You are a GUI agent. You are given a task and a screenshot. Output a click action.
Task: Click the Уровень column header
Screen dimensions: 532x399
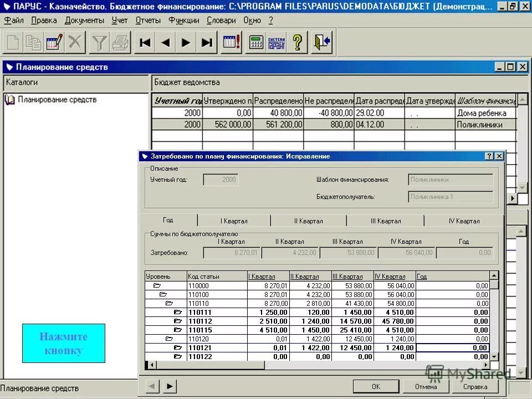point(166,276)
